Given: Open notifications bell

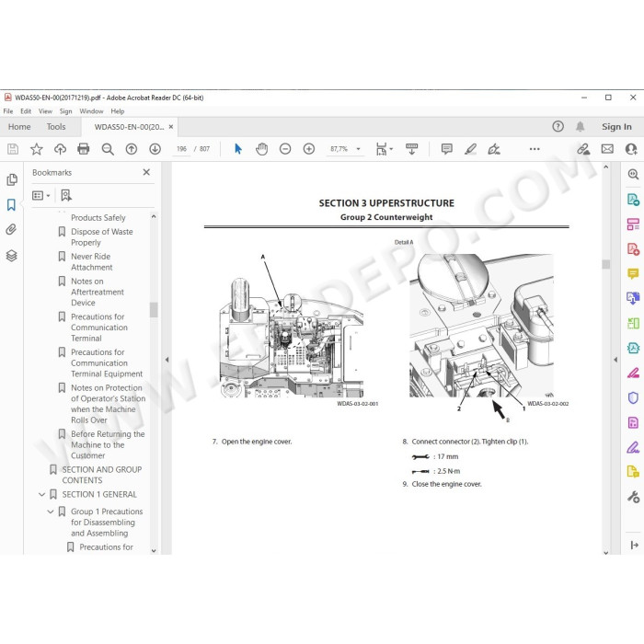Looking at the screenshot, I should pyautogui.click(x=580, y=126).
